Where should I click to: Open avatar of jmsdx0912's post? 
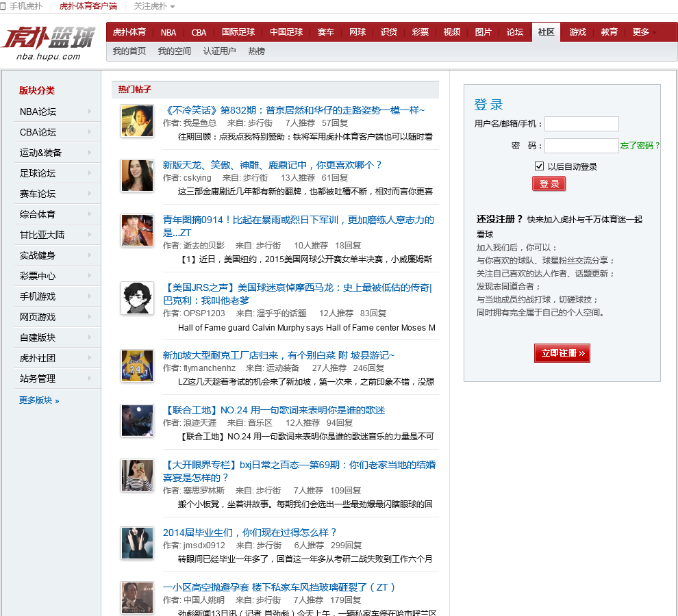[137, 543]
